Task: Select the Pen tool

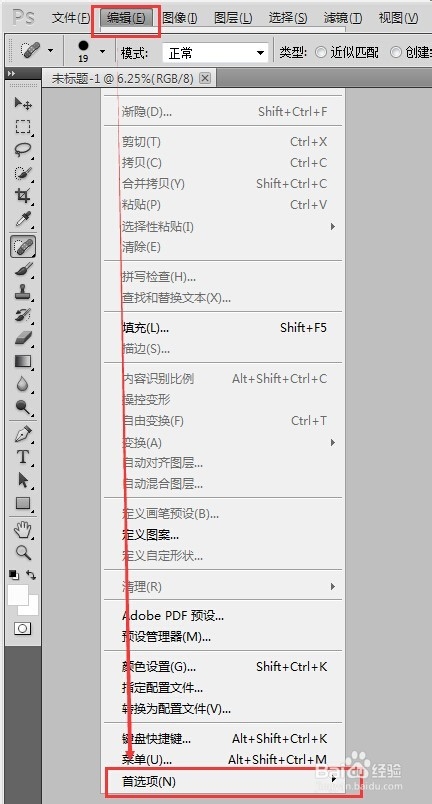Action: [23, 434]
